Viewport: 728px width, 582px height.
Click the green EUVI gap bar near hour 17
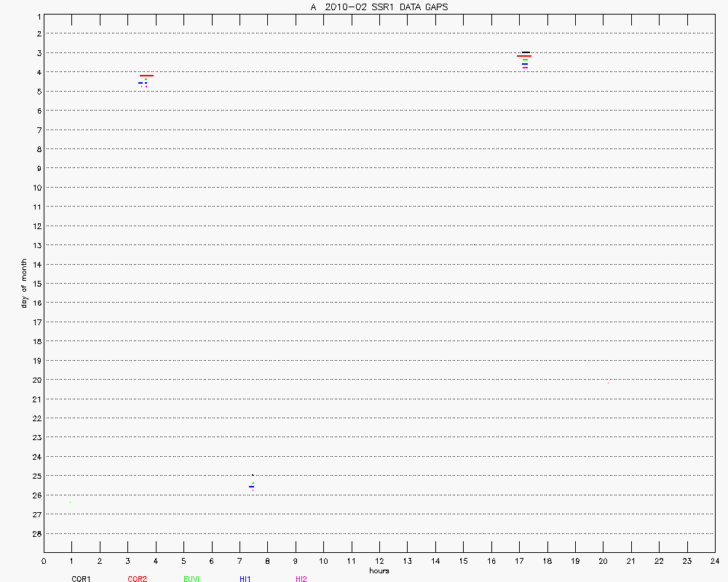pyautogui.click(x=525, y=60)
